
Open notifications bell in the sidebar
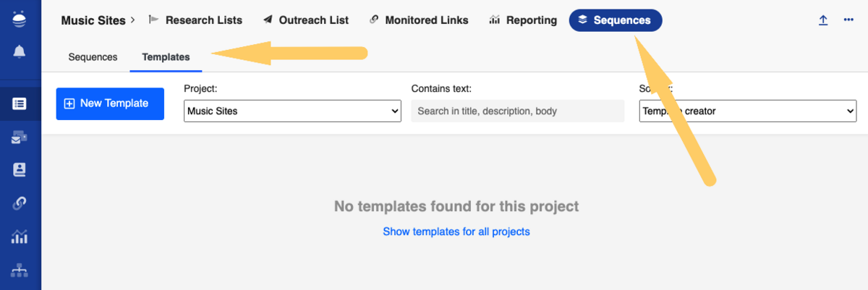point(20,51)
